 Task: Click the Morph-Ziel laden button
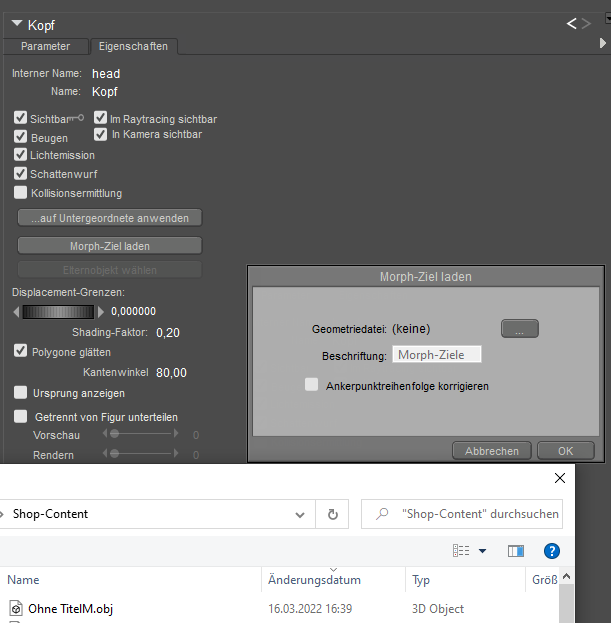click(110, 246)
